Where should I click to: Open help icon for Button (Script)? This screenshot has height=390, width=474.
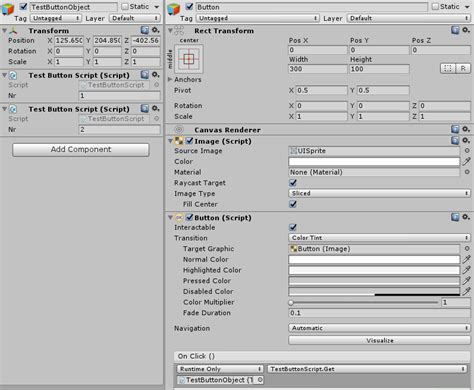click(455, 217)
